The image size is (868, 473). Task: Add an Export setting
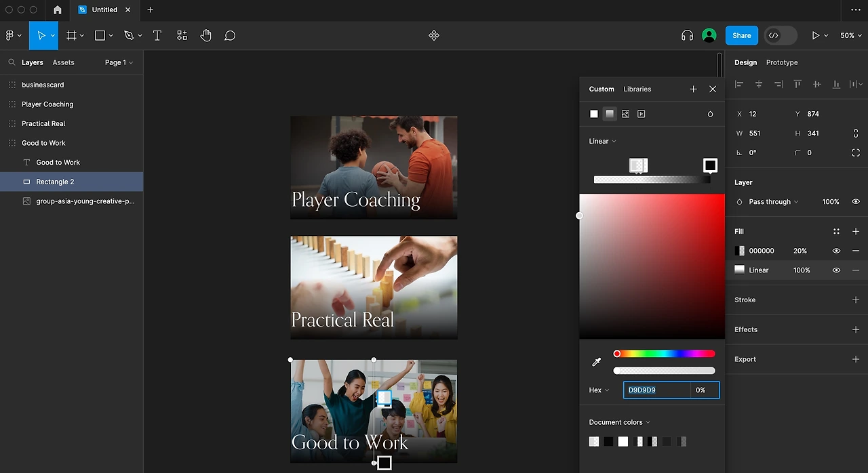coord(856,359)
